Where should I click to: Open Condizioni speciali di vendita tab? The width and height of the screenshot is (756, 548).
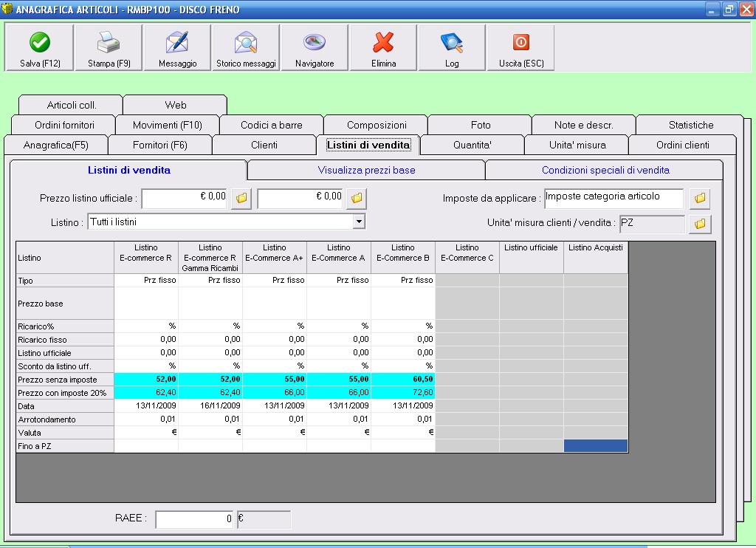pos(605,170)
